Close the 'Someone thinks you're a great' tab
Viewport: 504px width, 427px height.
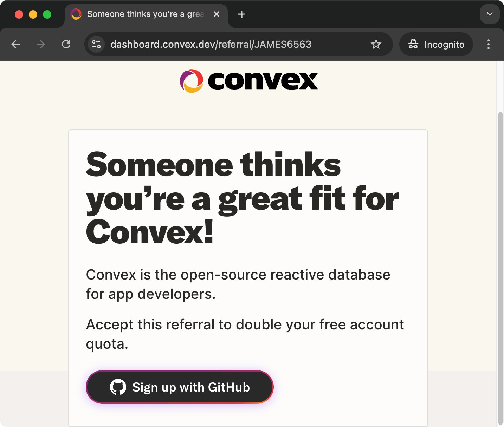click(217, 14)
